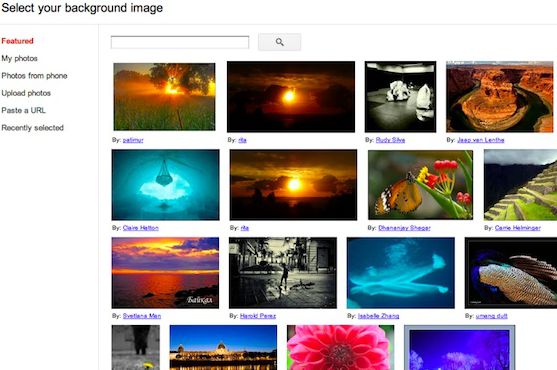Select the black-and-white street scene thumbnail
The height and width of the screenshot is (370, 557).
pos(283,273)
